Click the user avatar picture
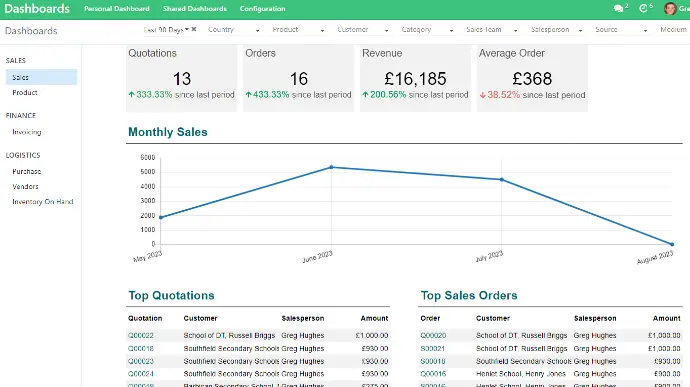The height and width of the screenshot is (387, 690). point(670,8)
